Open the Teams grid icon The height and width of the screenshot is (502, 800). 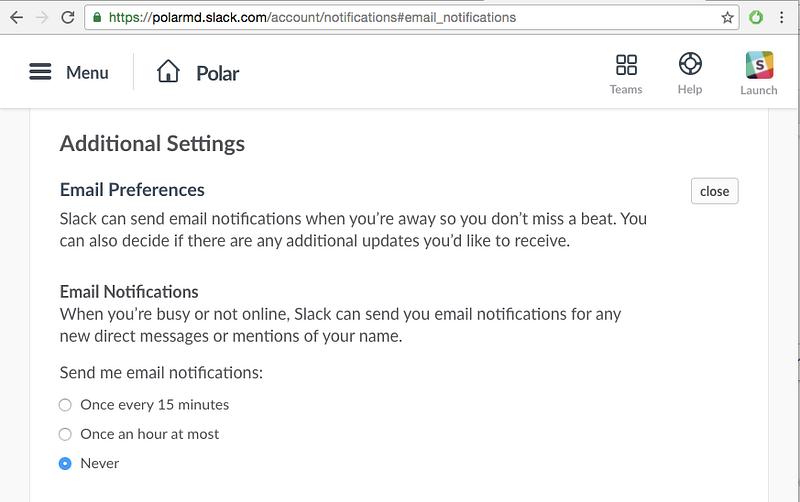pos(626,66)
